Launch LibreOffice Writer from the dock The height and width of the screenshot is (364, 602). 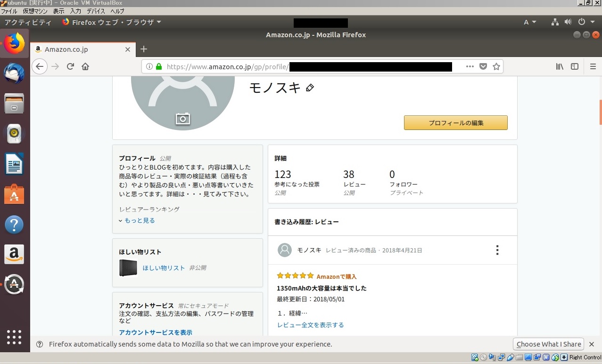15,164
